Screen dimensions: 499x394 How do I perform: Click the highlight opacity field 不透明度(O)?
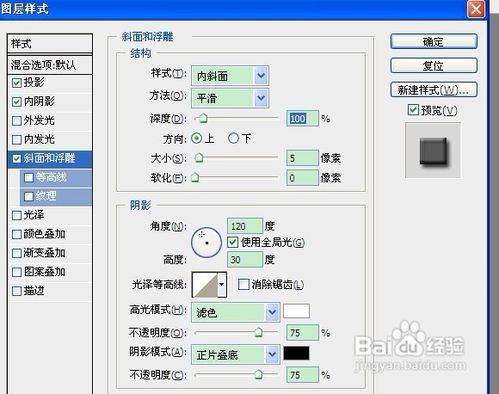[302, 333]
